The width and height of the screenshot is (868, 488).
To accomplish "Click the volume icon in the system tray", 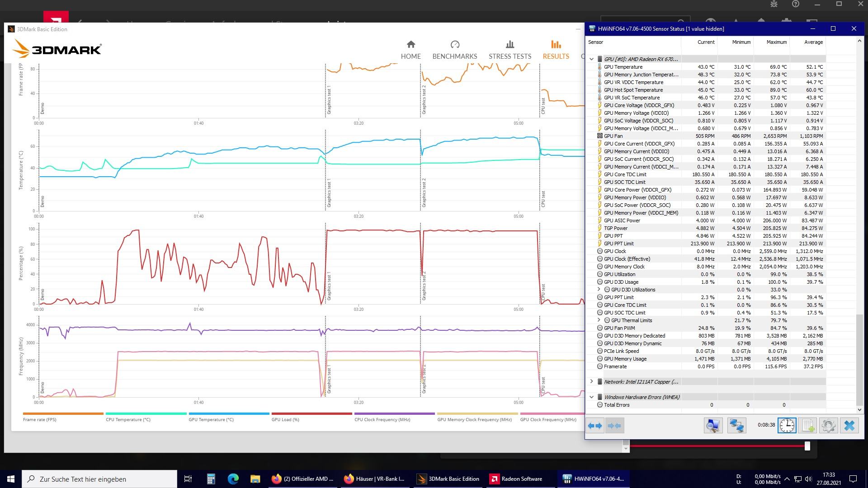I will (x=808, y=479).
